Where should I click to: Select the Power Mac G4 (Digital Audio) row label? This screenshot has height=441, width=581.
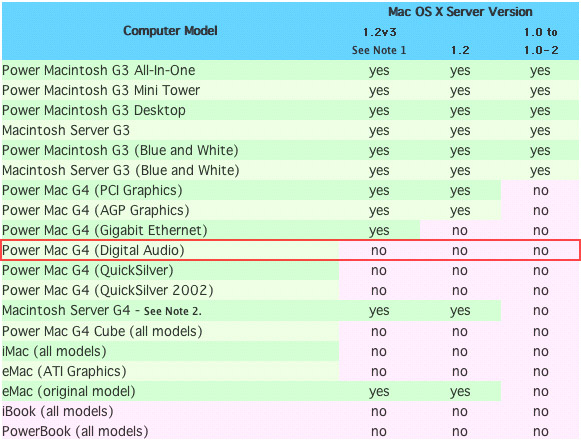pos(93,251)
